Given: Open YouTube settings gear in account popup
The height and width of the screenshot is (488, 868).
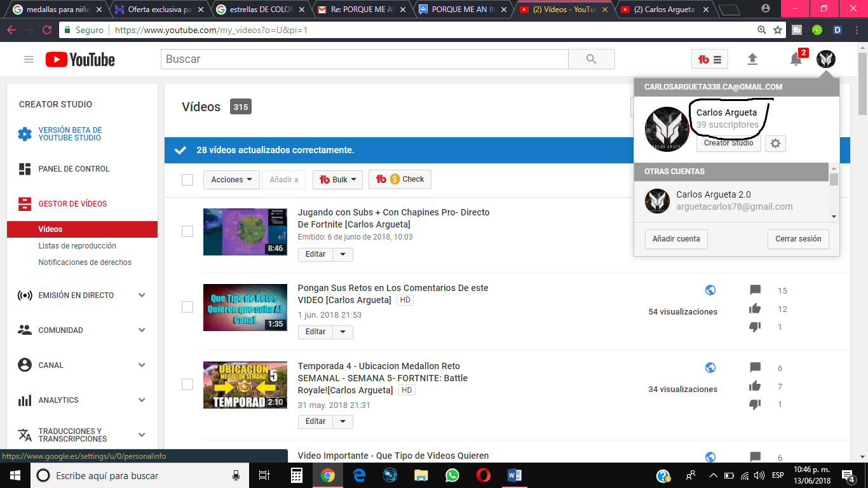Looking at the screenshot, I should pyautogui.click(x=775, y=144).
